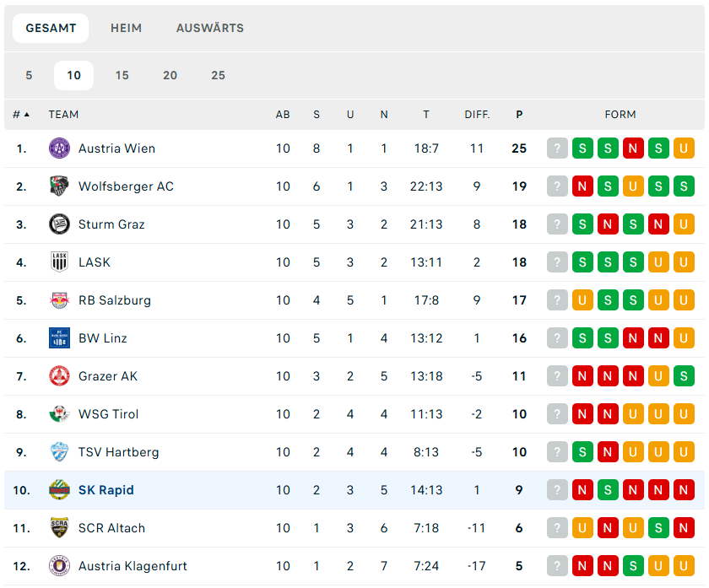The height and width of the screenshot is (588, 709).
Task: Select the 5 matches filter
Action: (x=29, y=75)
